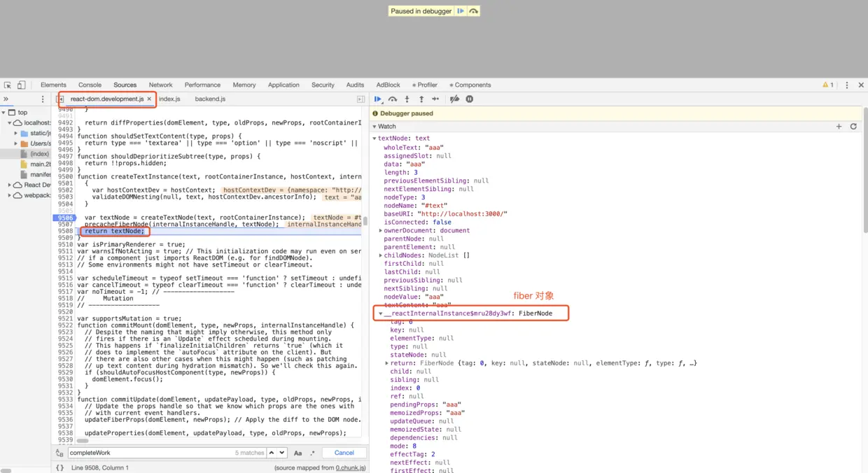
Task: Toggle find and replace icon
Action: click(60, 453)
